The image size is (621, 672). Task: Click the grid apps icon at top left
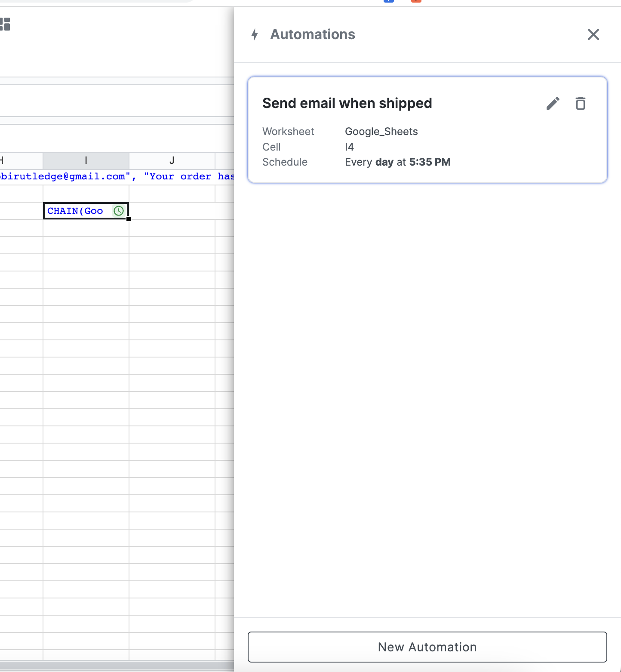[x=5, y=24]
